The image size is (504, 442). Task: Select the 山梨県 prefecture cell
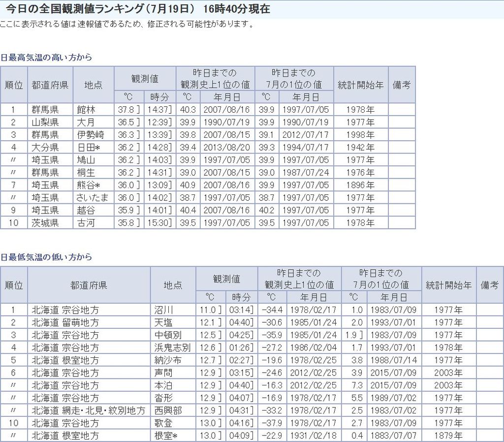[x=45, y=122]
